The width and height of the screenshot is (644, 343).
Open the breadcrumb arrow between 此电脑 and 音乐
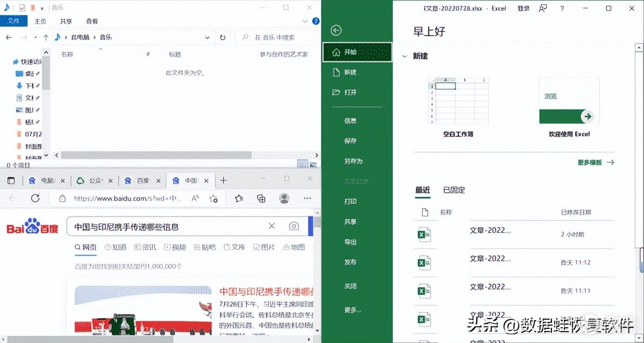click(94, 37)
